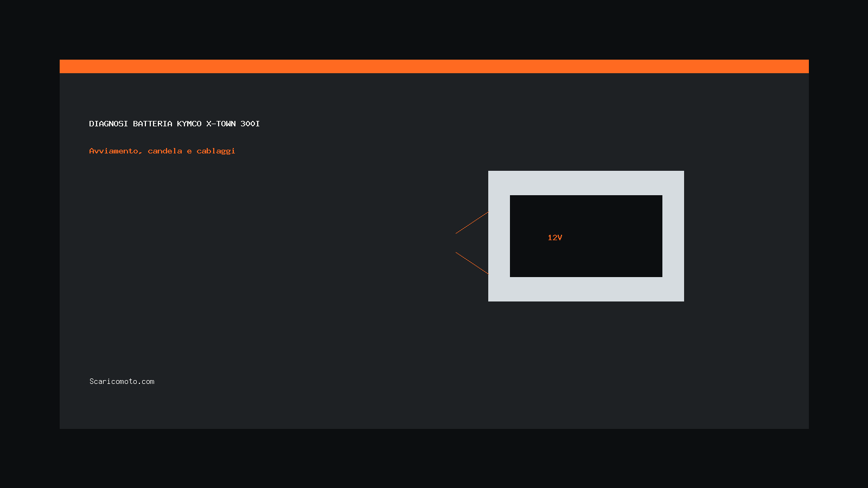Click the black outer margin below the slide
The height and width of the screenshot is (488, 868).
coord(434,458)
